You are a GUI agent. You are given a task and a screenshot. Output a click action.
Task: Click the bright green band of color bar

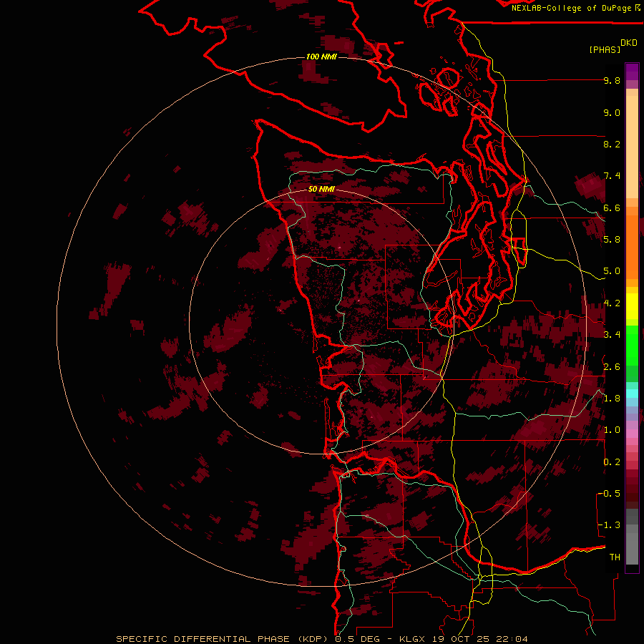[x=632, y=345]
